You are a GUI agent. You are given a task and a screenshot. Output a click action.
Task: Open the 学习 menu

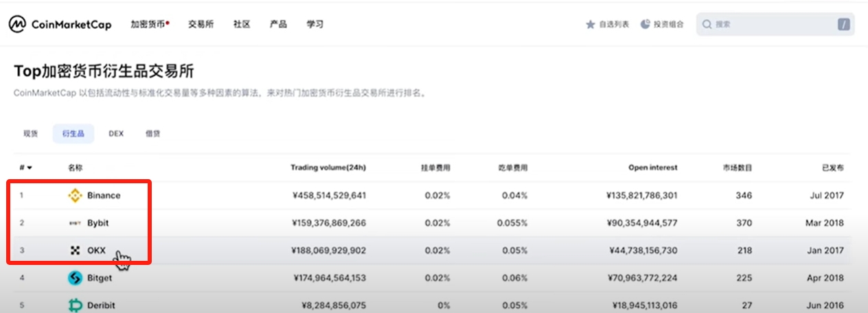315,24
